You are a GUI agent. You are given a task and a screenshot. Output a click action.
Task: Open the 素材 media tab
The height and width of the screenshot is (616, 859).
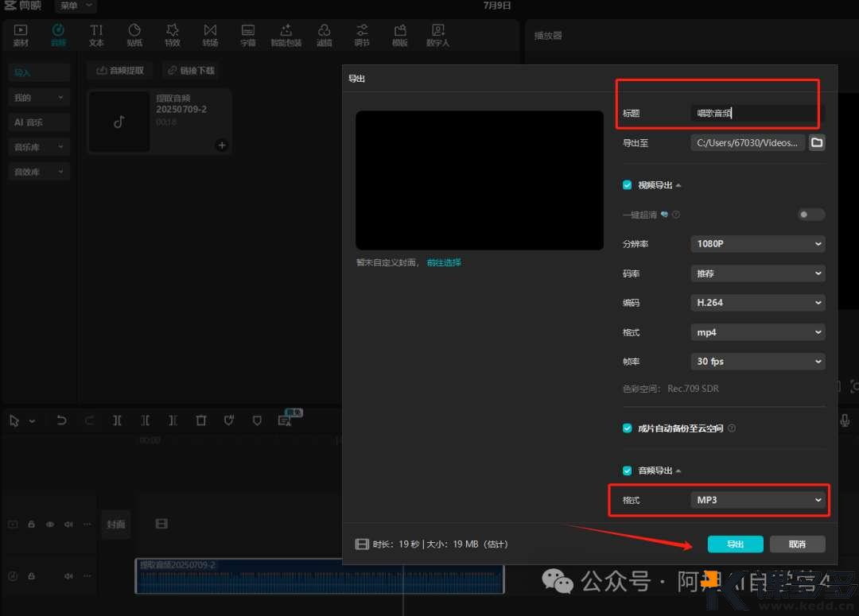[21, 35]
